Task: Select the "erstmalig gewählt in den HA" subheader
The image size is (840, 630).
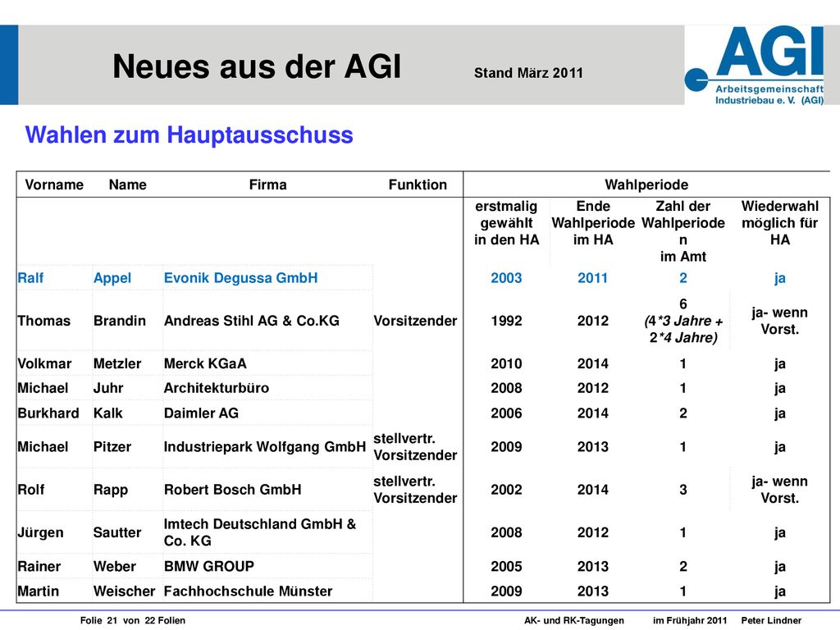Action: pyautogui.click(x=506, y=223)
